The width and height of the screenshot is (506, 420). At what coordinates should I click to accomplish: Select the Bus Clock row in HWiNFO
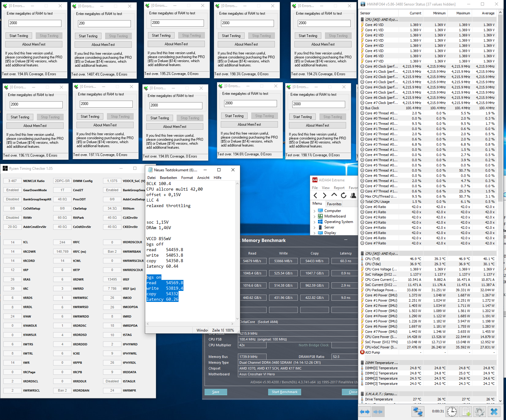(x=427, y=108)
